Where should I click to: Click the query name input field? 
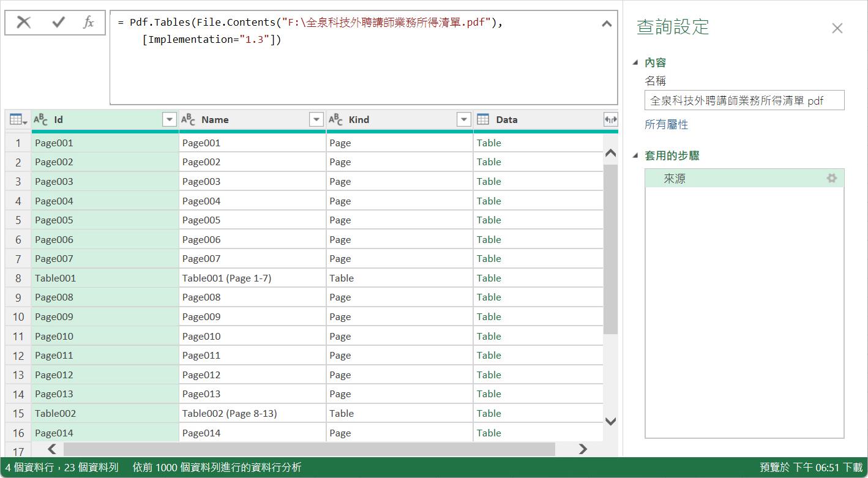744,100
